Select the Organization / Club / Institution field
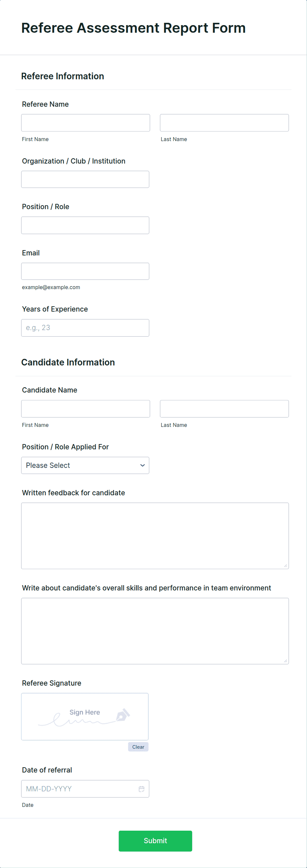Image resolution: width=307 pixels, height=868 pixels. pyautogui.click(x=85, y=179)
